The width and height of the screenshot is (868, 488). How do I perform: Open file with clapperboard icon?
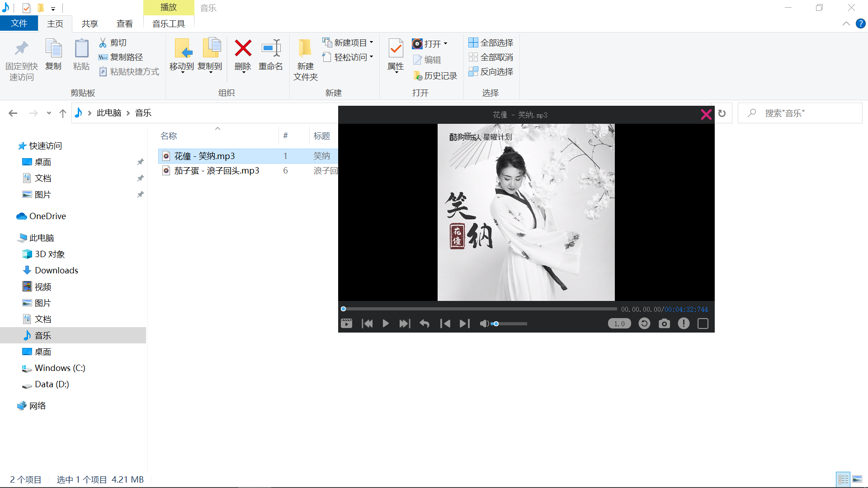click(x=346, y=324)
